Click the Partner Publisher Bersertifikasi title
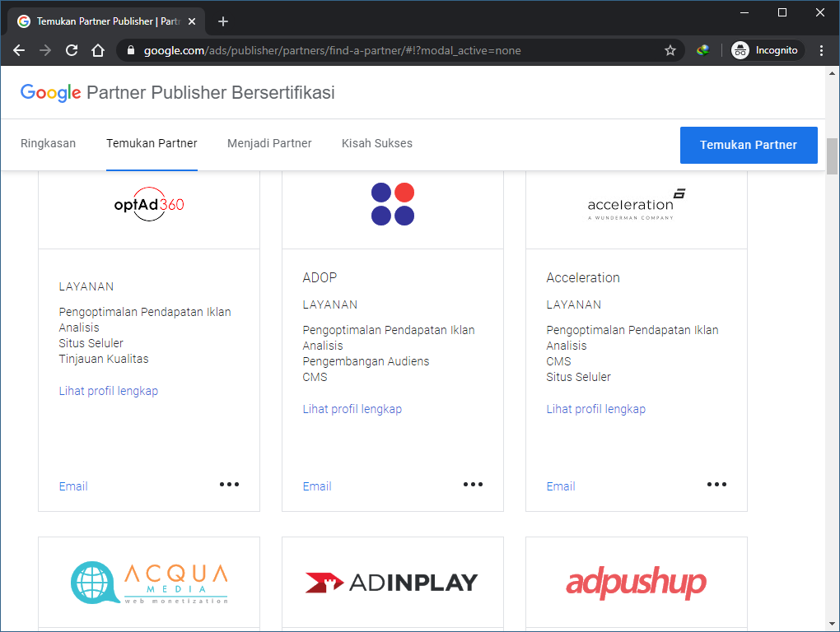The width and height of the screenshot is (840, 632). [211, 93]
